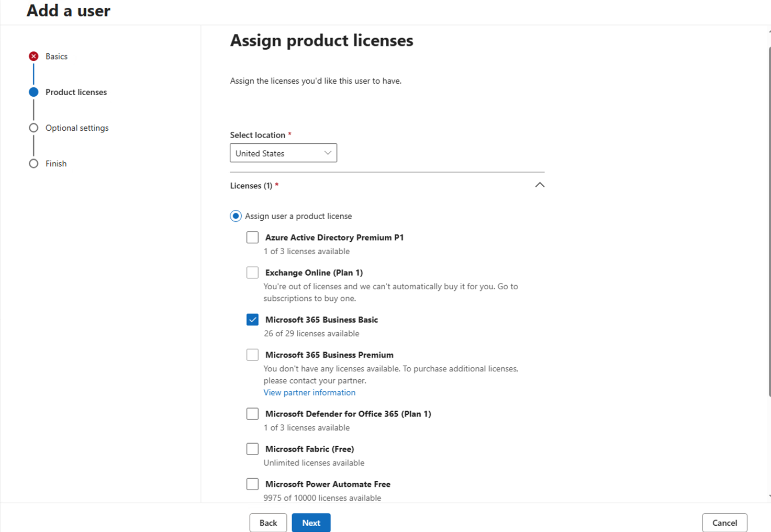Uncheck Microsoft 365 Business Basic

pos(252,320)
